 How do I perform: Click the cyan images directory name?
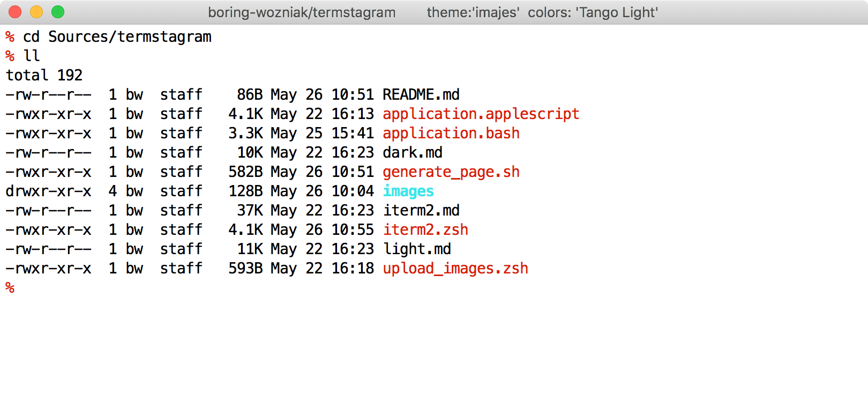pyautogui.click(x=408, y=191)
